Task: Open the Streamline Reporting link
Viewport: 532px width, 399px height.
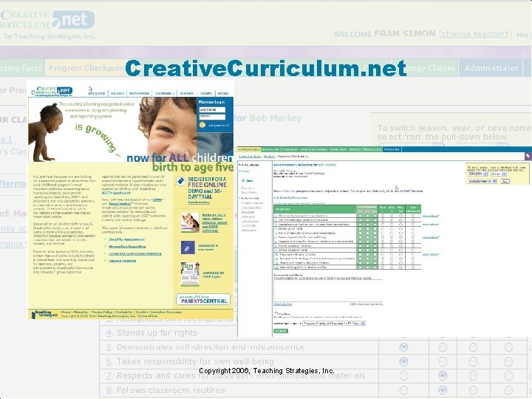Action: click(127, 247)
